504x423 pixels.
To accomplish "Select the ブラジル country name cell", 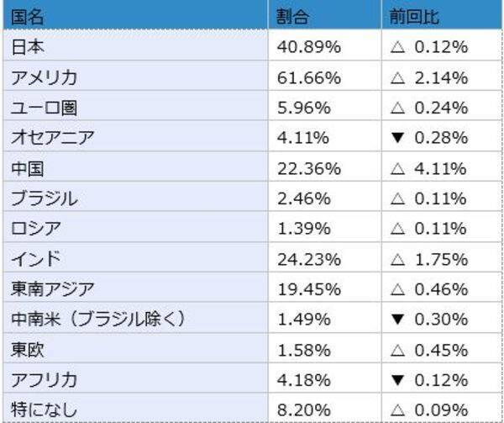I will pyautogui.click(x=44, y=198).
